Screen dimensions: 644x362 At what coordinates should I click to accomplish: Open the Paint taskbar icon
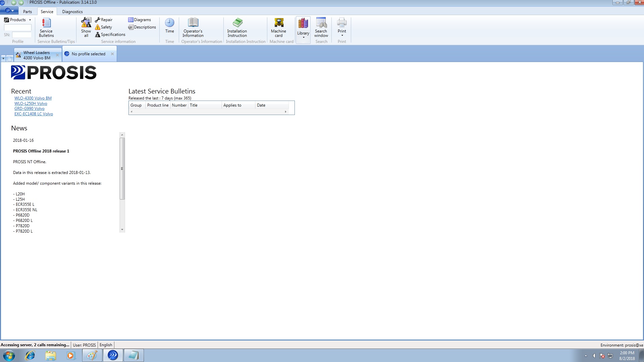coord(92,355)
